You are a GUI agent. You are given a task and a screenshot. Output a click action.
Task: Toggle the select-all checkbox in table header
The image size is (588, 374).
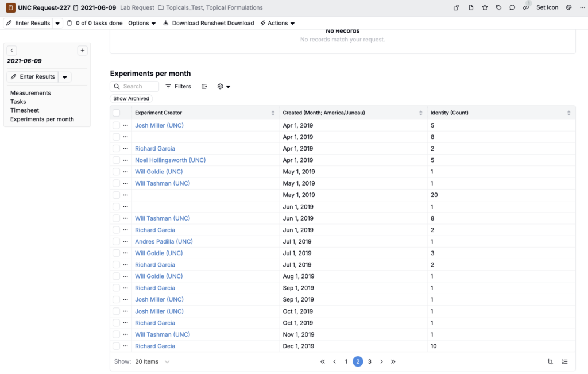116,113
